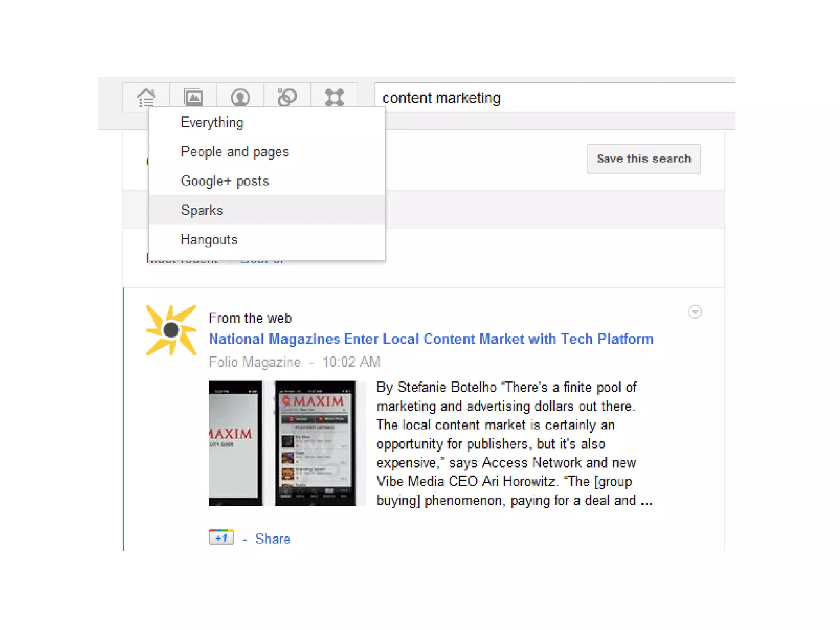
Task: Open the Circles icon in the toolbar
Action: pos(287,97)
